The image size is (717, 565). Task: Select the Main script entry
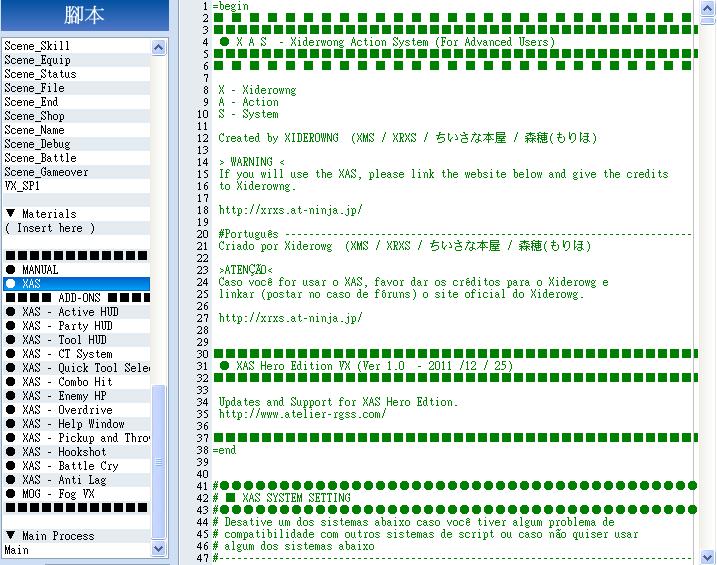point(76,550)
